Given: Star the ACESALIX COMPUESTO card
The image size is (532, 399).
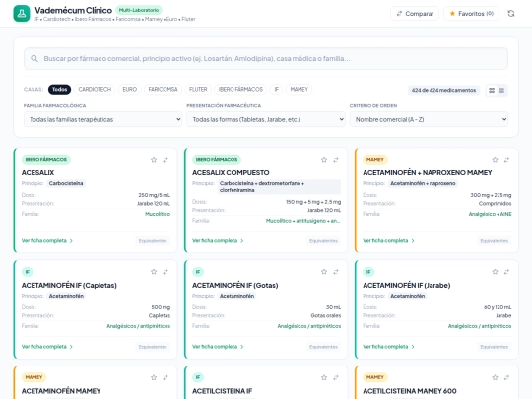Looking at the screenshot, I should pos(324,160).
